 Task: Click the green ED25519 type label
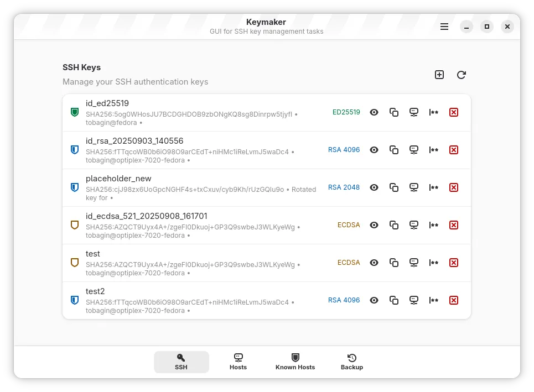click(x=346, y=112)
